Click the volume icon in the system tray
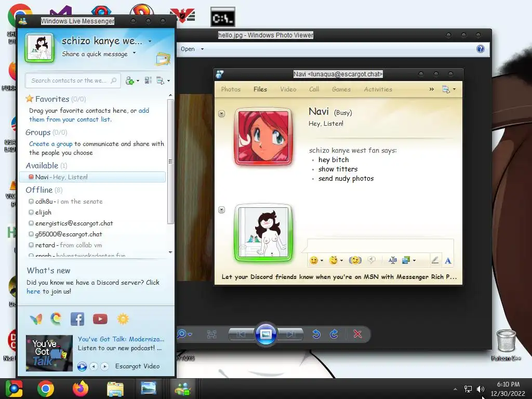The height and width of the screenshot is (399, 532). 480,389
